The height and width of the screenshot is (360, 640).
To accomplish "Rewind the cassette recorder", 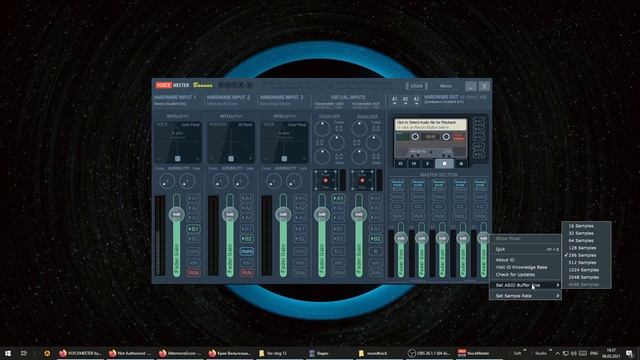I will pos(400,164).
